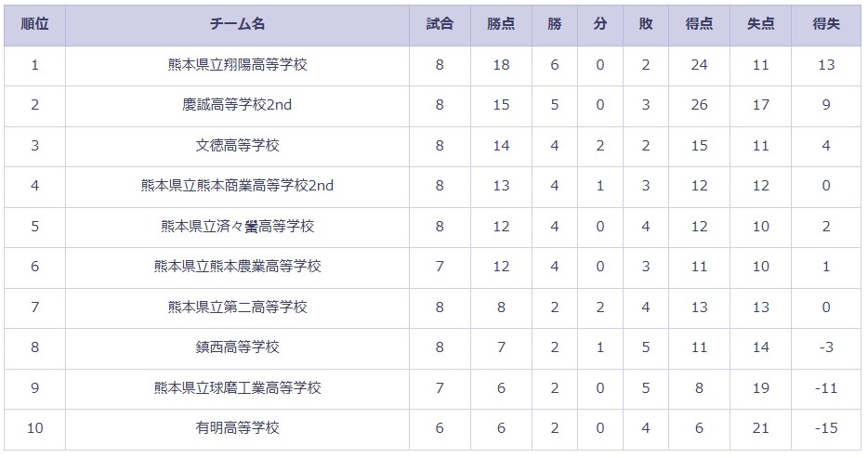The image size is (868, 458).
Task: Select 熊本県立熊本農業高等学校 team name
Action: point(238,267)
